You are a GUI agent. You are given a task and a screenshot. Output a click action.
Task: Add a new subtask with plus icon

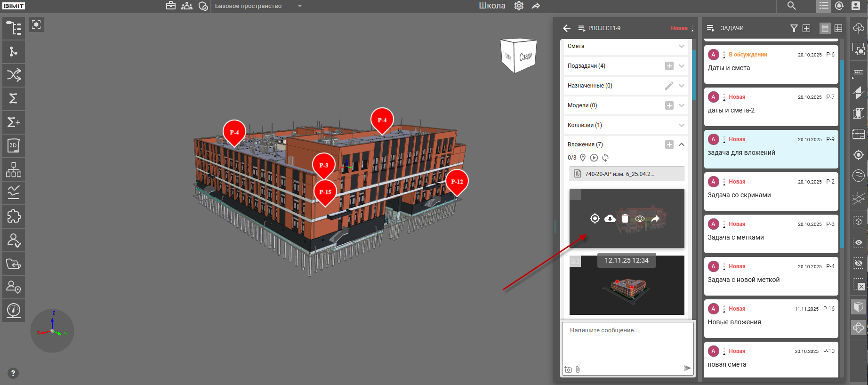[669, 66]
